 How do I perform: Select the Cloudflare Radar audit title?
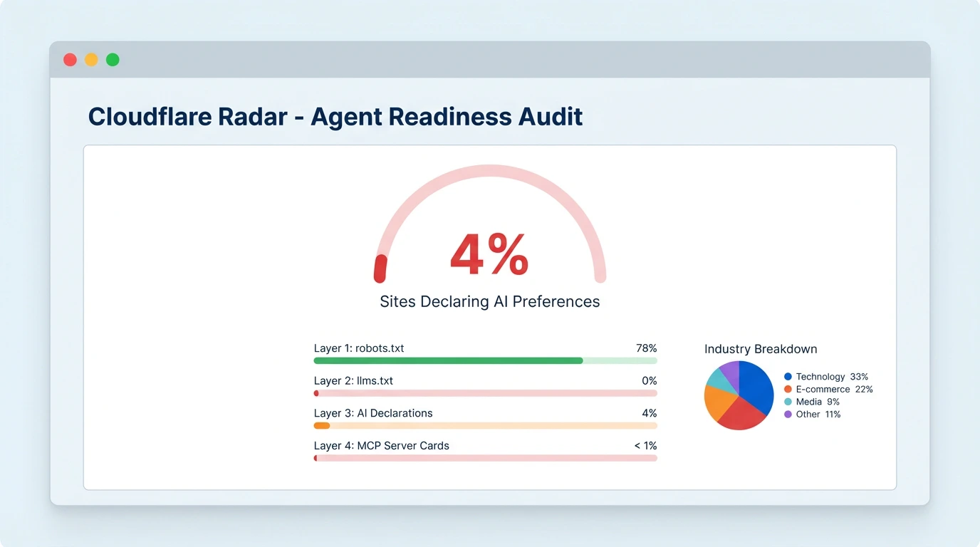[x=335, y=116]
